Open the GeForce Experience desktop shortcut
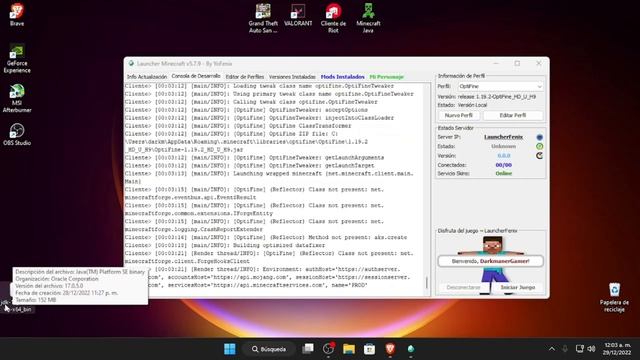The height and width of the screenshot is (360, 640). pos(17,58)
